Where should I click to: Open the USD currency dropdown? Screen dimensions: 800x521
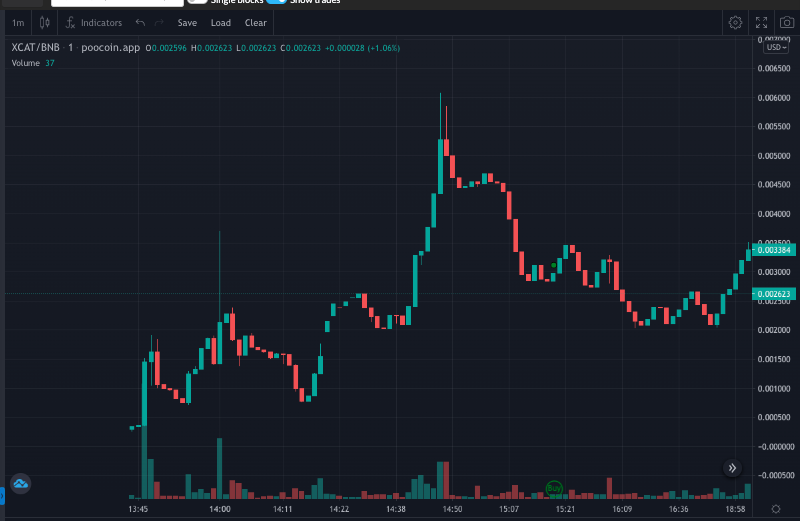coord(776,47)
